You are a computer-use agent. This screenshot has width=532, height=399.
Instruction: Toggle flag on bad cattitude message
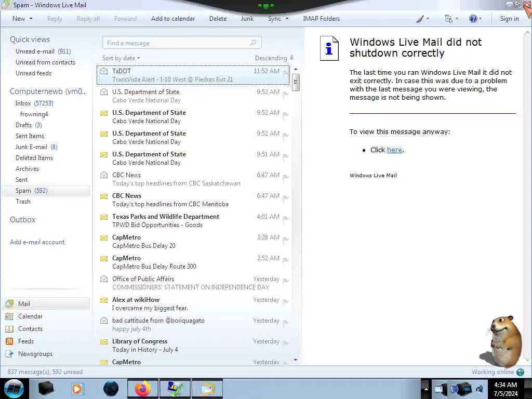click(x=285, y=323)
